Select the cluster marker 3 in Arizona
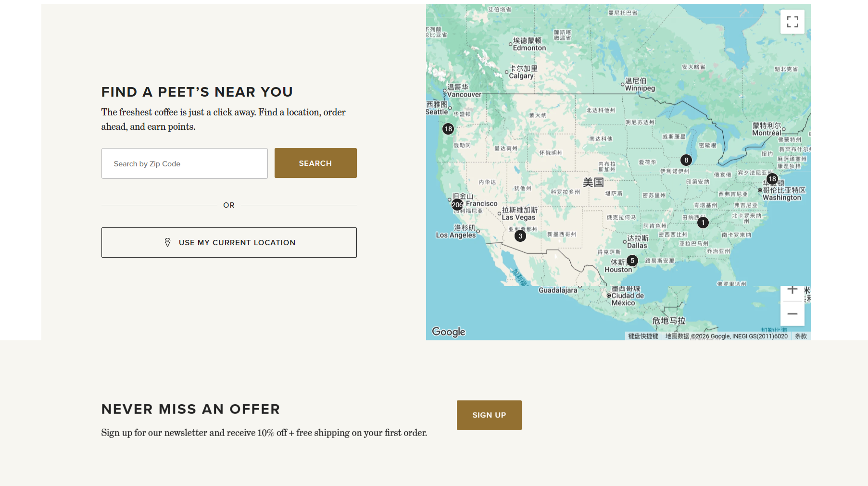Screen dimensions: 868x486 (x=520, y=236)
